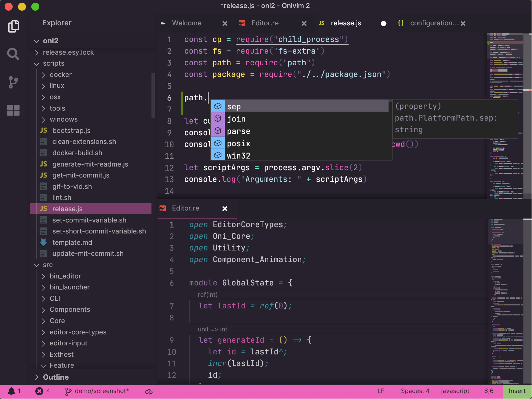Expand the osx folder
The height and width of the screenshot is (399, 532).
(x=43, y=97)
